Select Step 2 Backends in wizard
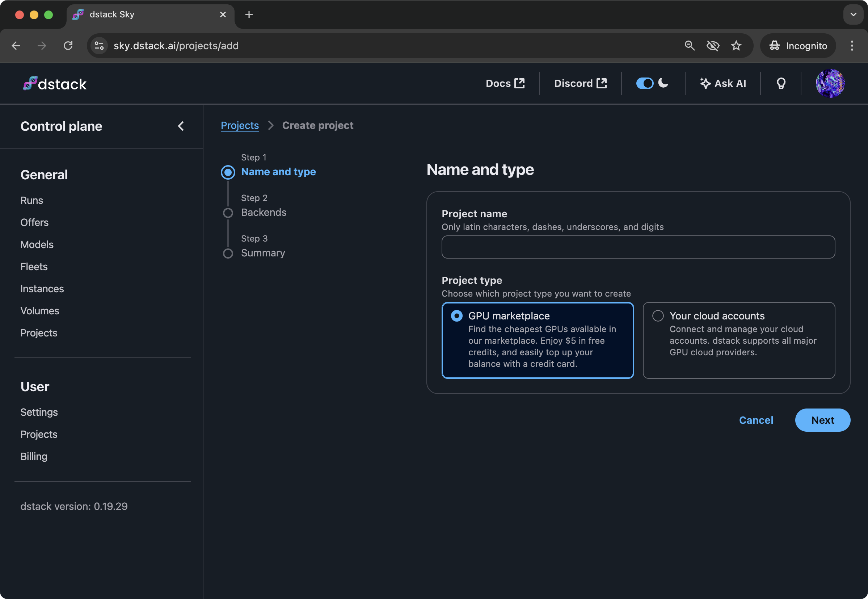 264,213
